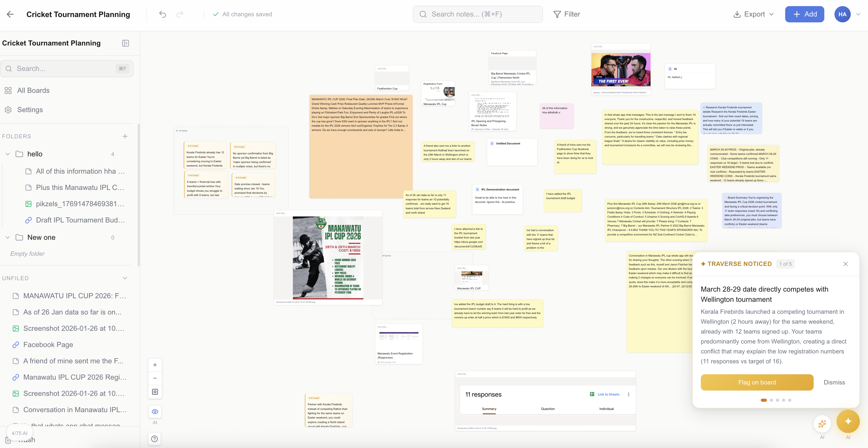Click the gold AI assistant sparkle button
The image size is (868, 448).
(x=848, y=421)
